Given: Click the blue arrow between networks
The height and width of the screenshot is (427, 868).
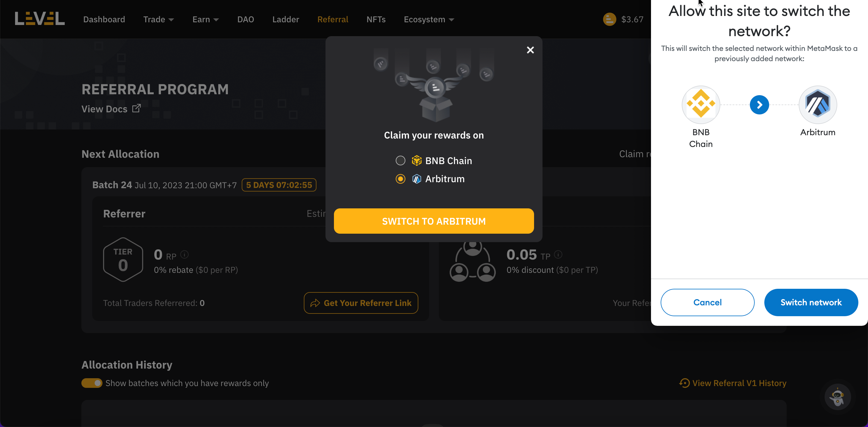Looking at the screenshot, I should click(759, 105).
